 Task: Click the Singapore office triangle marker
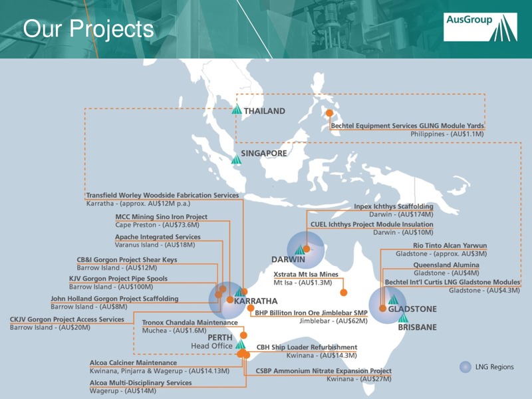pyautogui.click(x=237, y=159)
